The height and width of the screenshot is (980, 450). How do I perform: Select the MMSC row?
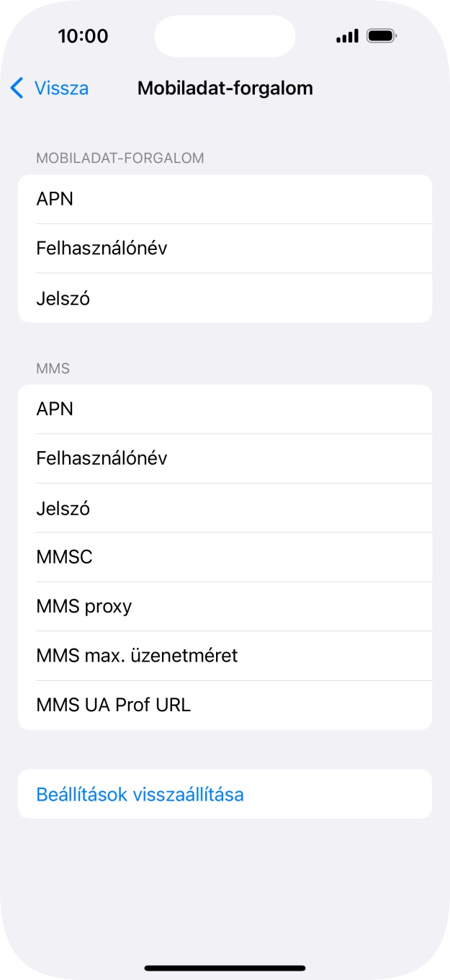point(225,556)
